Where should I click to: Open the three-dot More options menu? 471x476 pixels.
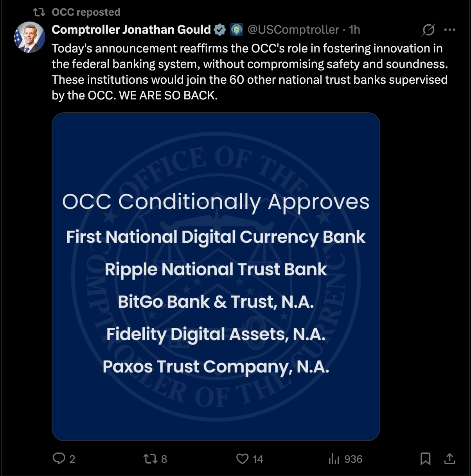(x=450, y=30)
